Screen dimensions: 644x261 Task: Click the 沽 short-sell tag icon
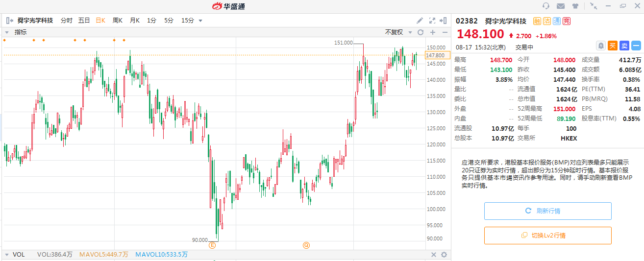[x=547, y=21]
